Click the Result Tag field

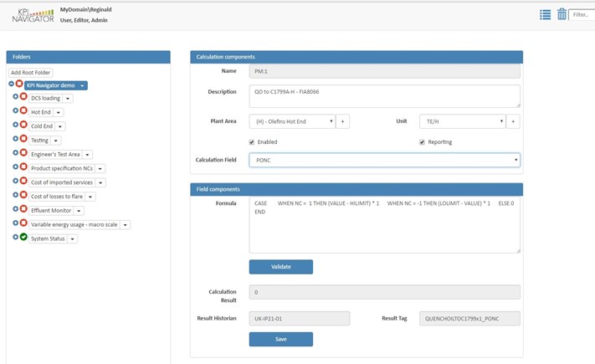[469, 319]
